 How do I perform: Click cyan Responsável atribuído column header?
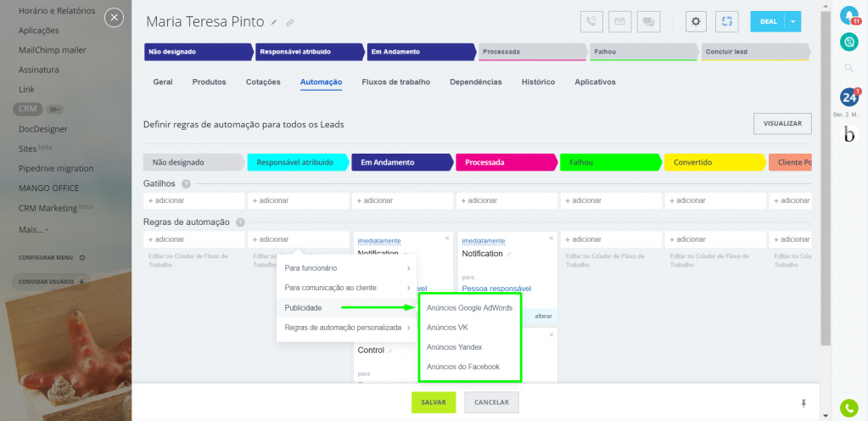click(299, 163)
